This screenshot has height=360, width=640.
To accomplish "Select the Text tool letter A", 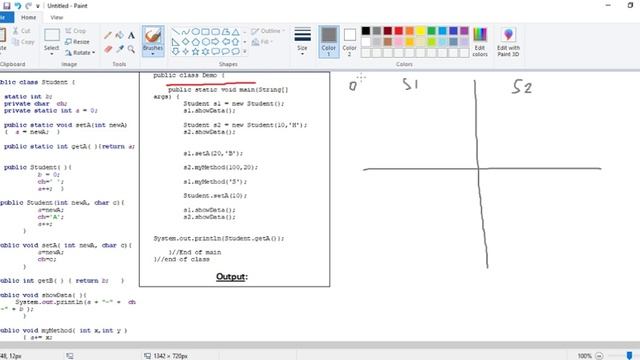I will (x=131, y=36).
